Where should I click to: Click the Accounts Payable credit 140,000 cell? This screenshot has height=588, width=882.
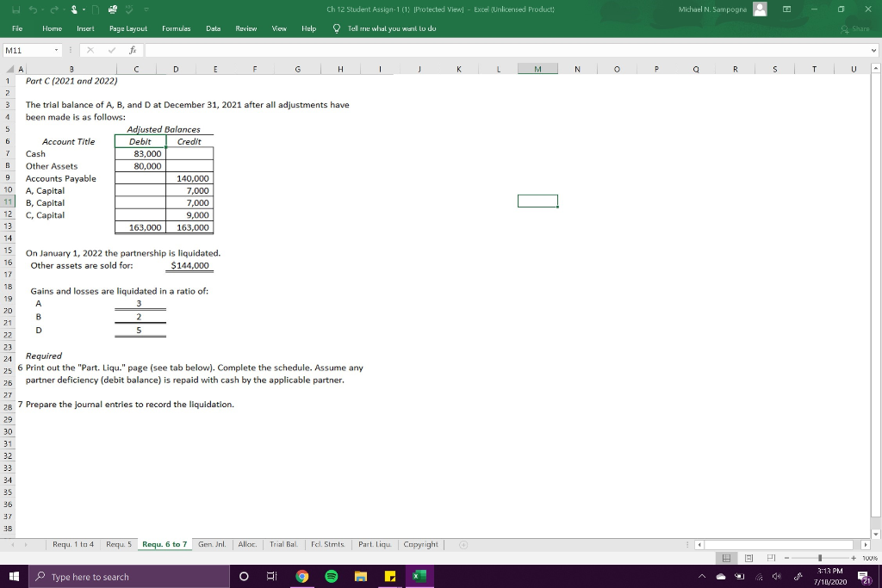189,178
